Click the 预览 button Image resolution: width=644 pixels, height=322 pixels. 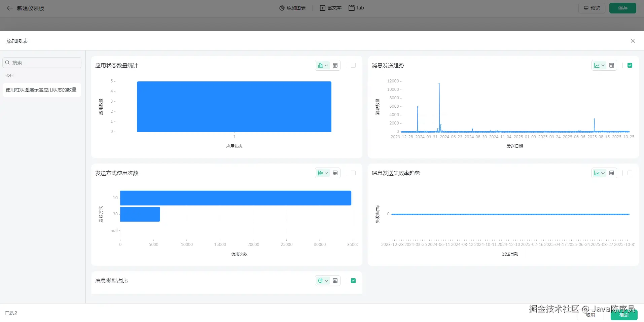click(x=592, y=8)
